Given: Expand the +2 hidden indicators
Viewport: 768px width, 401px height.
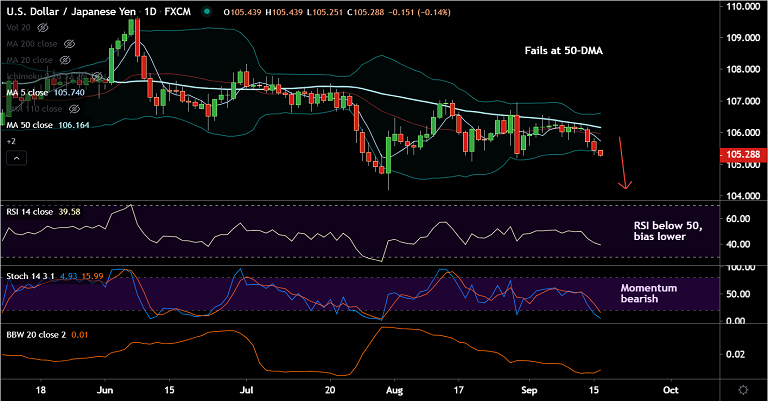Looking at the screenshot, I should [11, 142].
